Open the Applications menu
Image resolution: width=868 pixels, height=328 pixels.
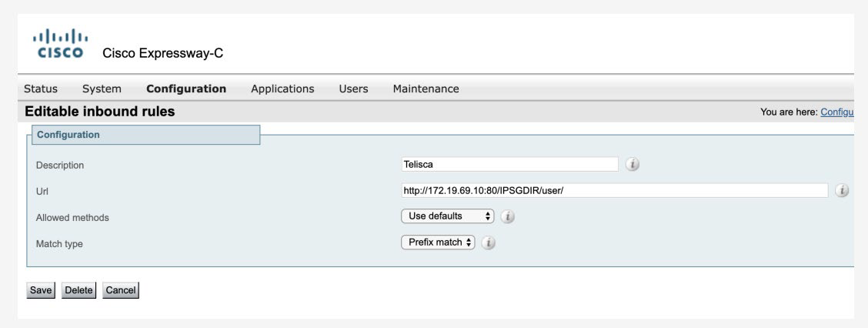pyautogui.click(x=282, y=89)
